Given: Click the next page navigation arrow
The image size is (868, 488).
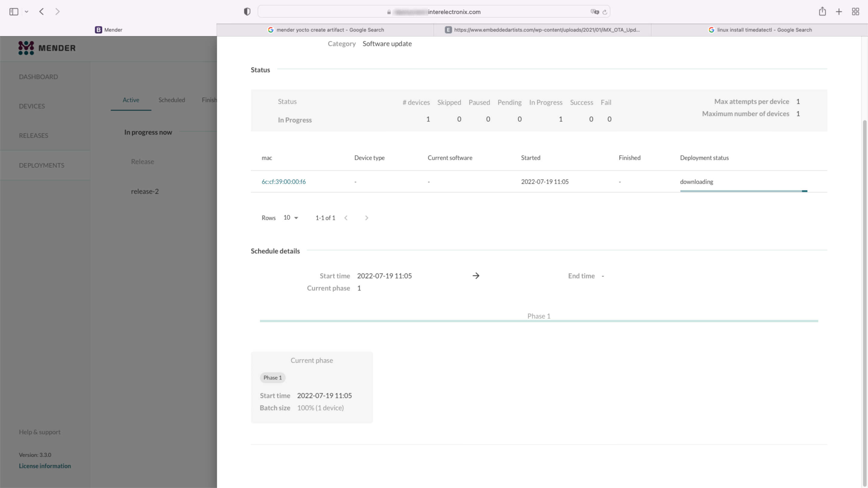Looking at the screenshot, I should tap(366, 217).
